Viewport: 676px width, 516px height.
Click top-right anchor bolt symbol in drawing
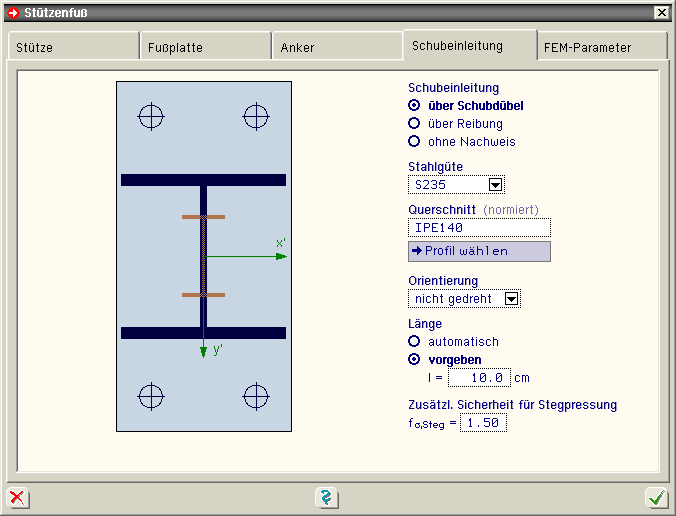(x=256, y=117)
